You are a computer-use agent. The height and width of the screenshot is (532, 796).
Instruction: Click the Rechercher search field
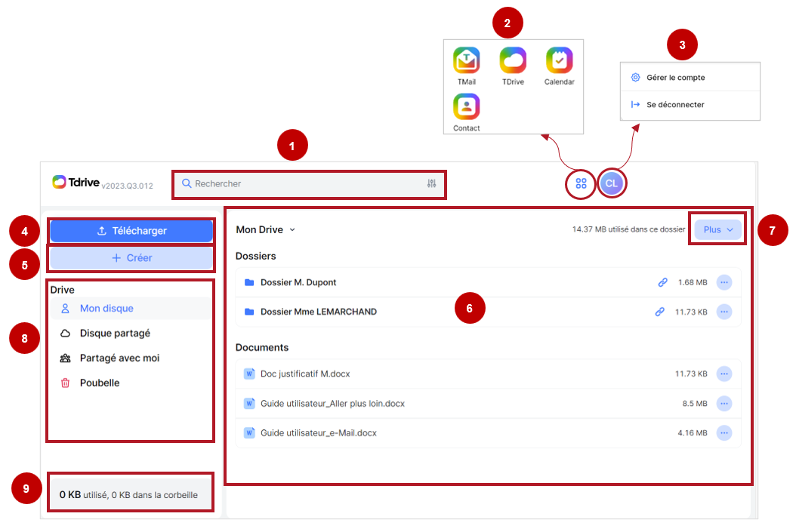pyautogui.click(x=309, y=183)
